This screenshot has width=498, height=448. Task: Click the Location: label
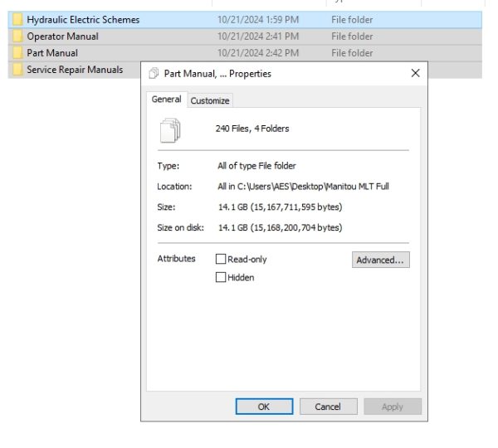click(174, 187)
